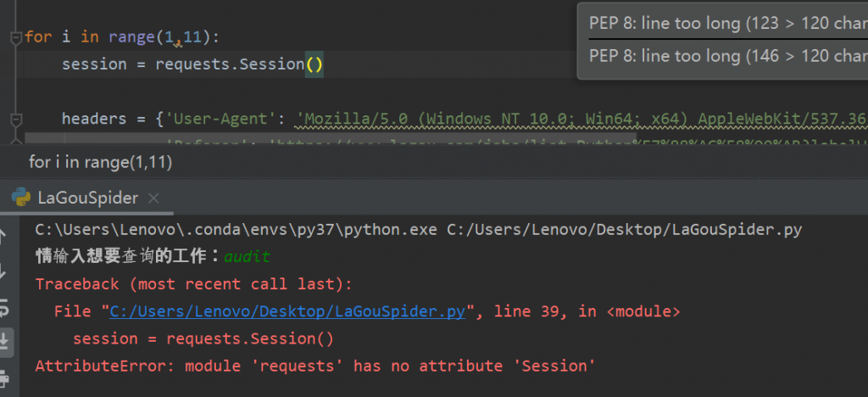Click the down the stack trace arrow

pyautogui.click(x=4, y=271)
